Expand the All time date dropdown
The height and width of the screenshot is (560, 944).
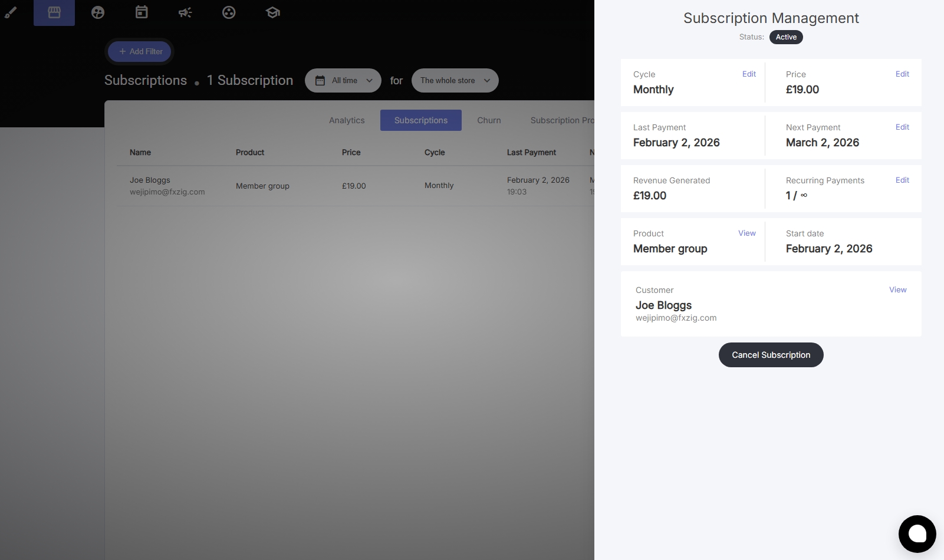point(343,81)
